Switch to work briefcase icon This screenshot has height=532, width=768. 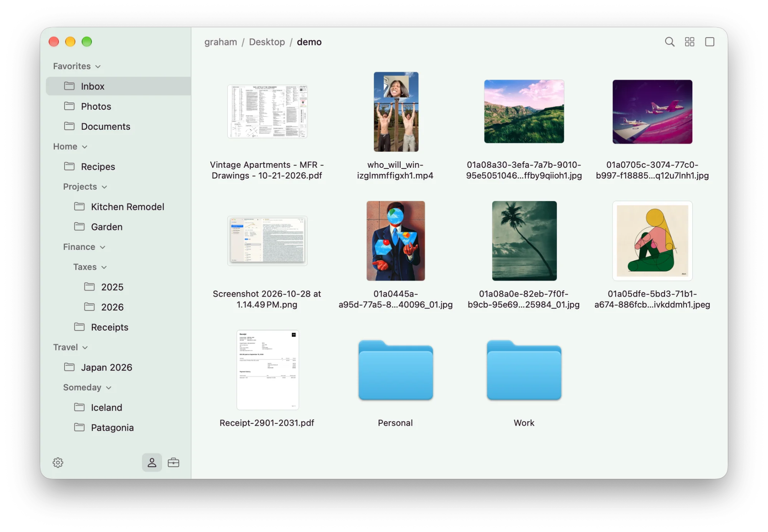[173, 463]
